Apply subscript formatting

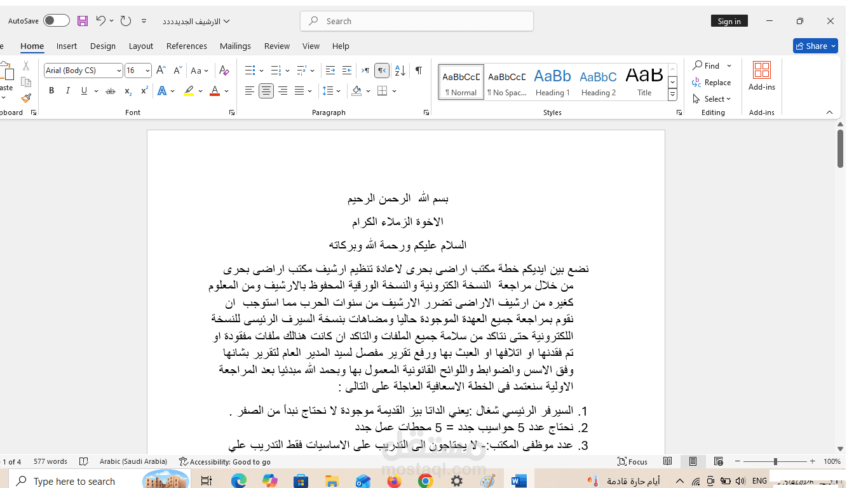pos(128,91)
